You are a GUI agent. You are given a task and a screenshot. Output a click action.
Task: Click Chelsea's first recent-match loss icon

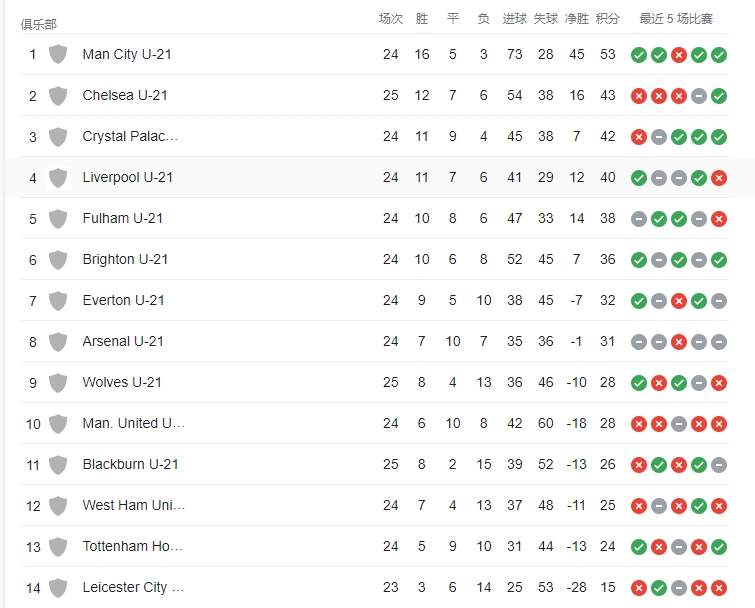point(639,95)
